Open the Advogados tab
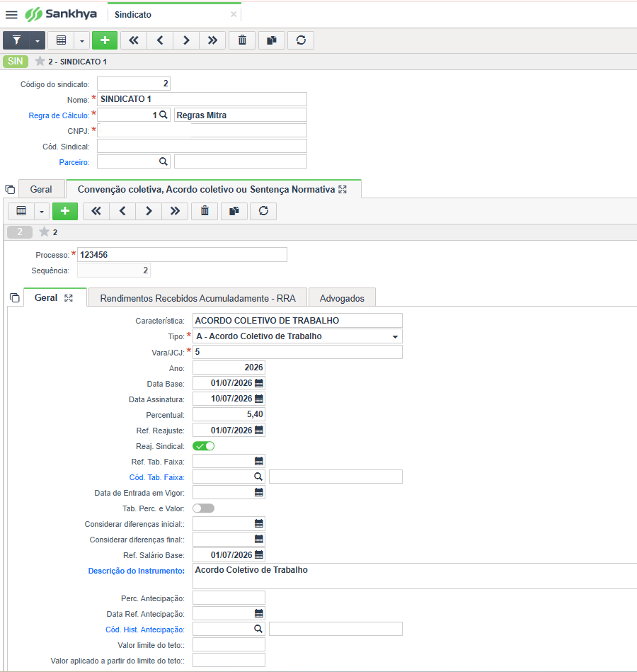Screen dimensions: 637x672 pos(342,298)
